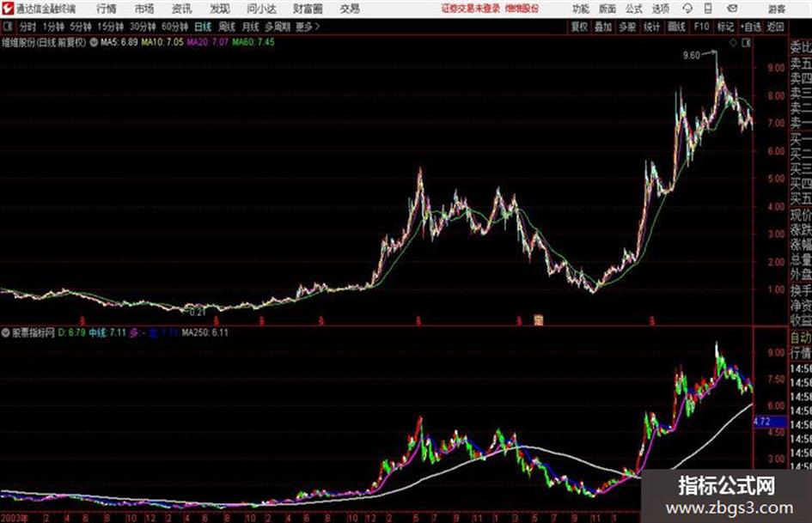Click the MA10: 7.05 indicator value
This screenshot has width=812, height=523.
pos(162,42)
